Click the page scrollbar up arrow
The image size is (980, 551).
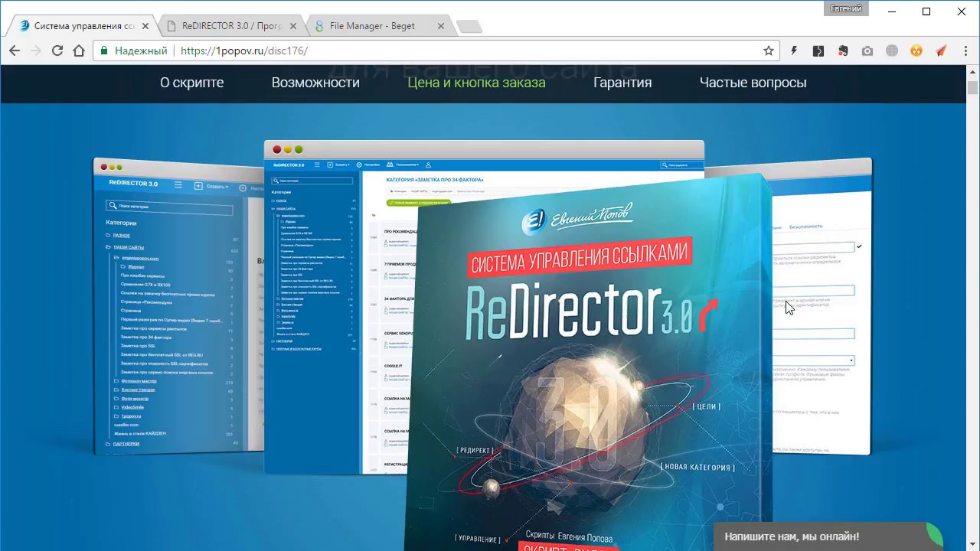(x=973, y=71)
